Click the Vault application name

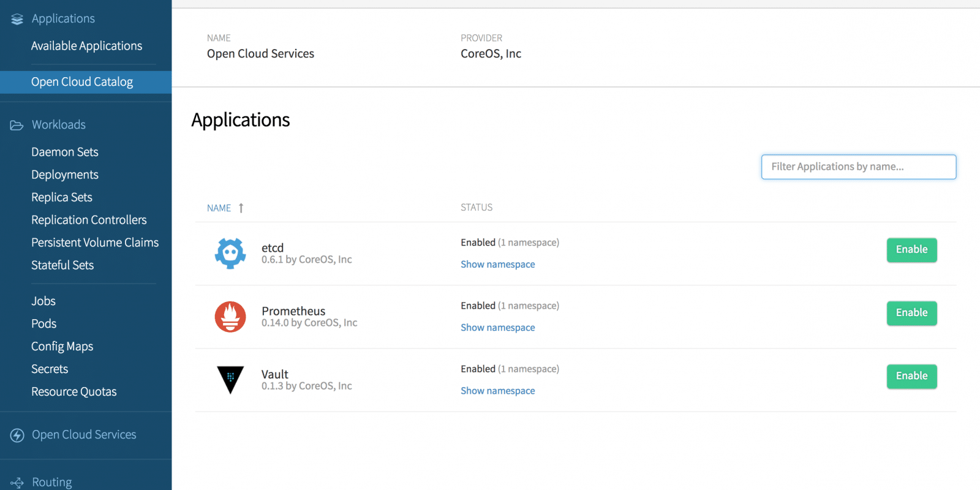tap(274, 374)
